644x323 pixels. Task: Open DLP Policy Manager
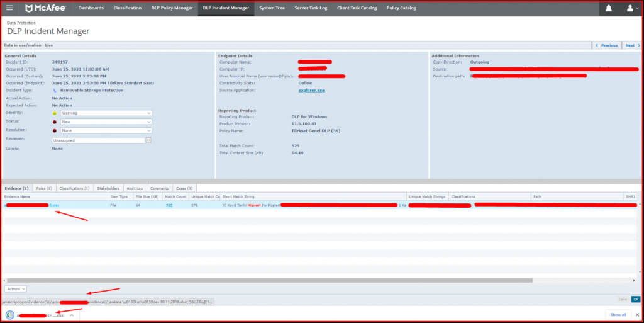pyautogui.click(x=172, y=8)
